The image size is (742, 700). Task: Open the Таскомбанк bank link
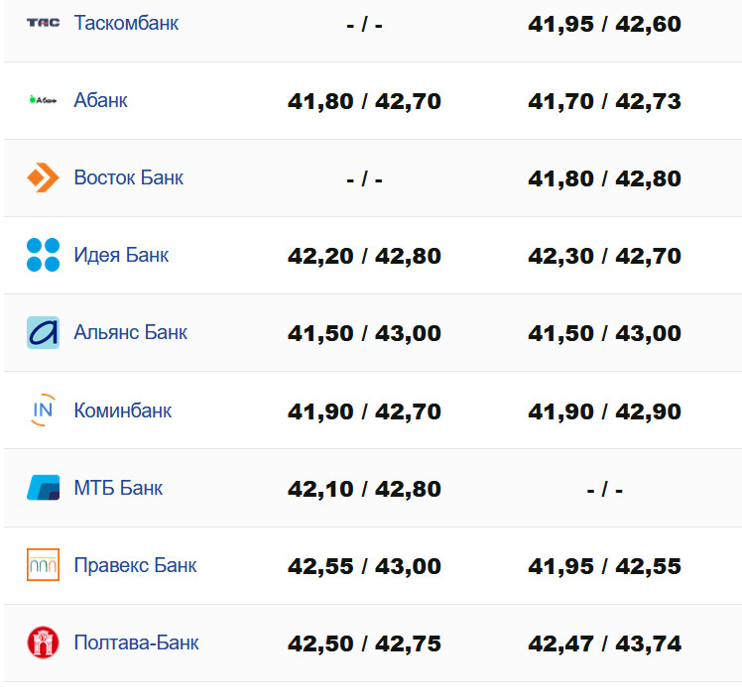click(x=126, y=23)
